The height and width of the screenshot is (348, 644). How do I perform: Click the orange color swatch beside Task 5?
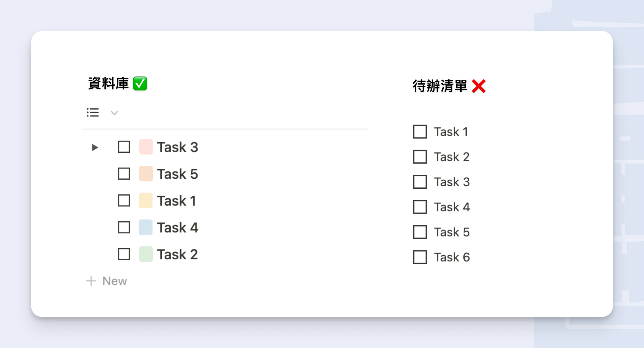146,174
